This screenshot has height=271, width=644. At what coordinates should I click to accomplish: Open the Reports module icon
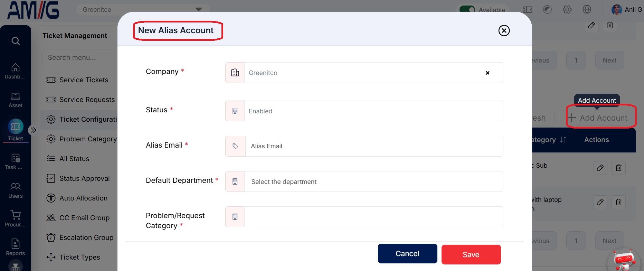pyautogui.click(x=15, y=247)
